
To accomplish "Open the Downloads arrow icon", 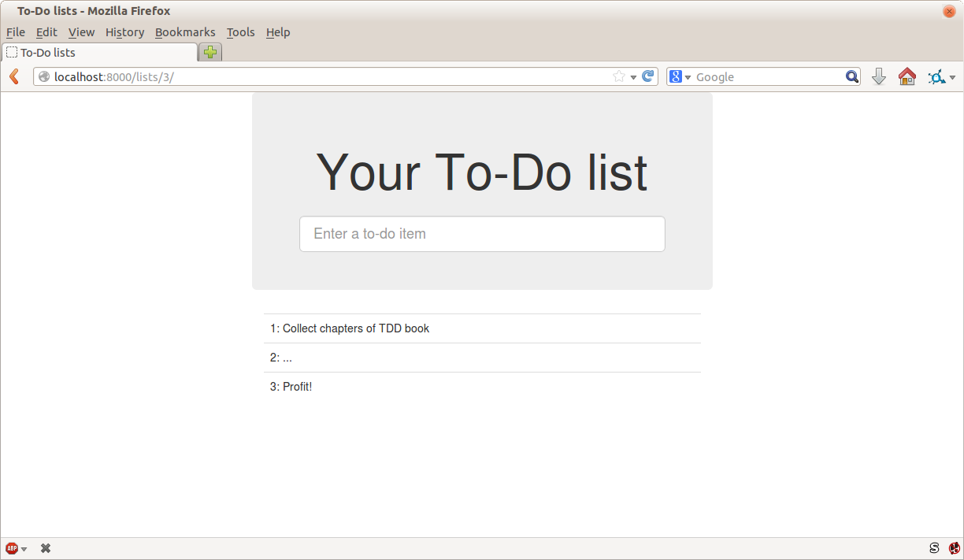I will pos(879,76).
